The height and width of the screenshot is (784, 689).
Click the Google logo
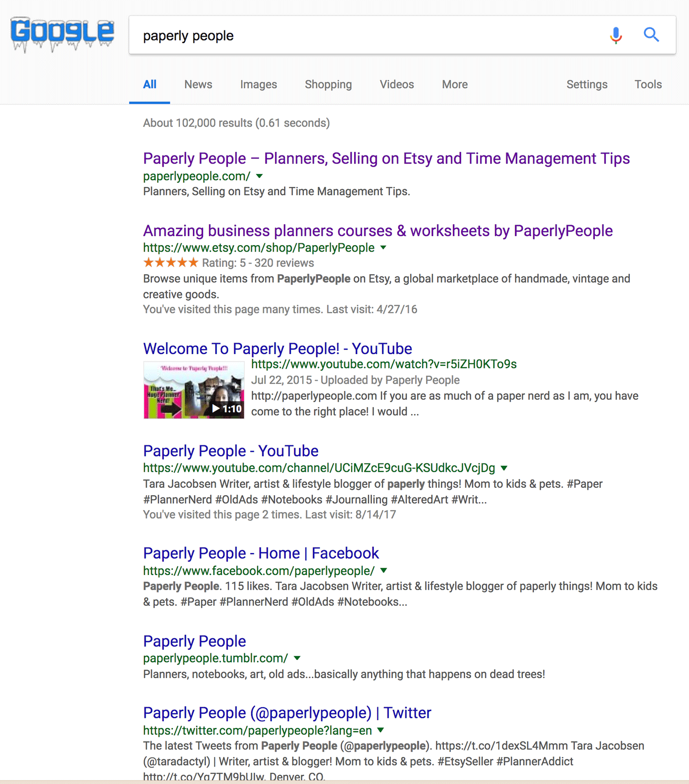pyautogui.click(x=62, y=35)
